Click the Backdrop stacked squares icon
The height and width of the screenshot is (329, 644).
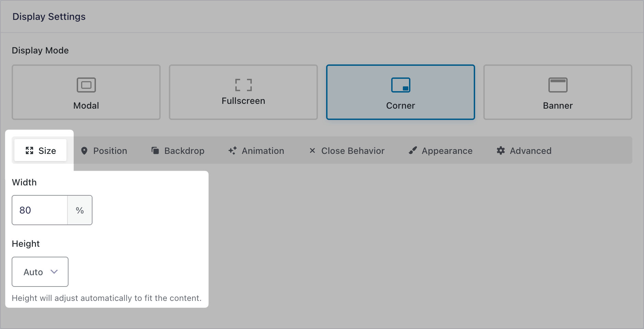coord(155,151)
